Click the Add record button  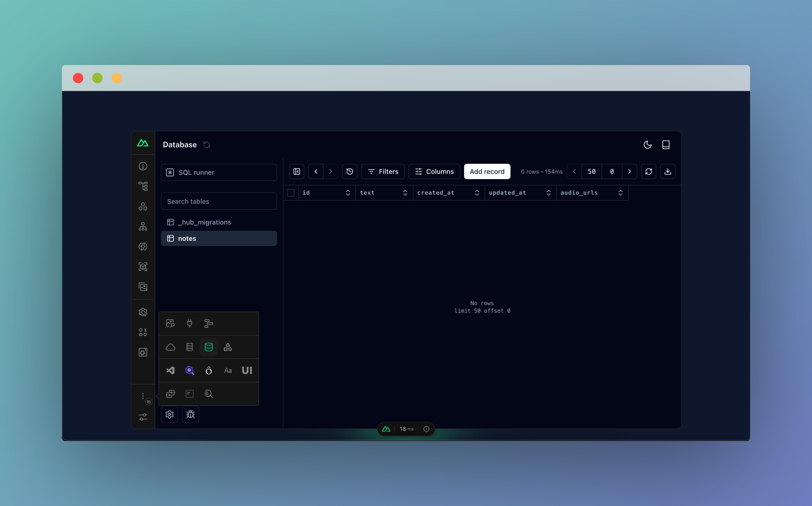[487, 172]
